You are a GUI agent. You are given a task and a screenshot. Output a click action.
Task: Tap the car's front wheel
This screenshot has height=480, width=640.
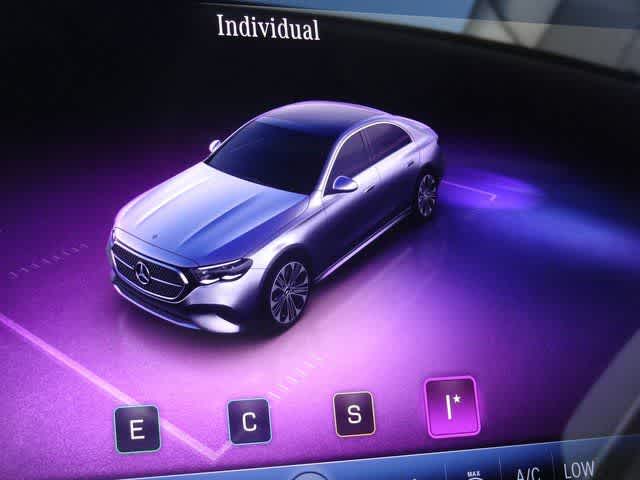click(x=290, y=291)
